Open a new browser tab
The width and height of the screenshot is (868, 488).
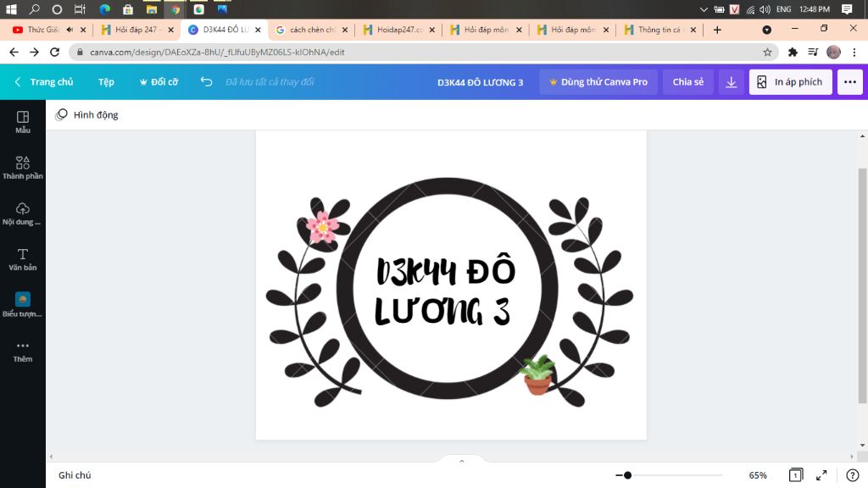(x=717, y=30)
